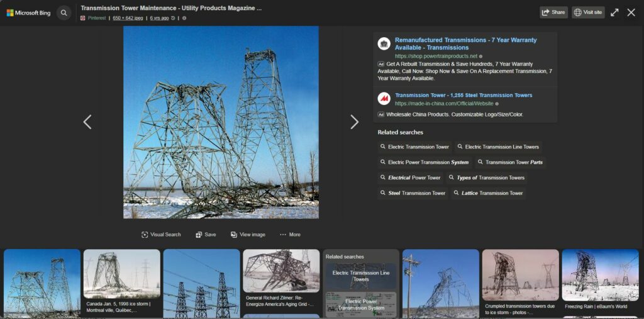The image size is (644, 319).
Task: Open the search magnifier icon
Action: pos(64,13)
